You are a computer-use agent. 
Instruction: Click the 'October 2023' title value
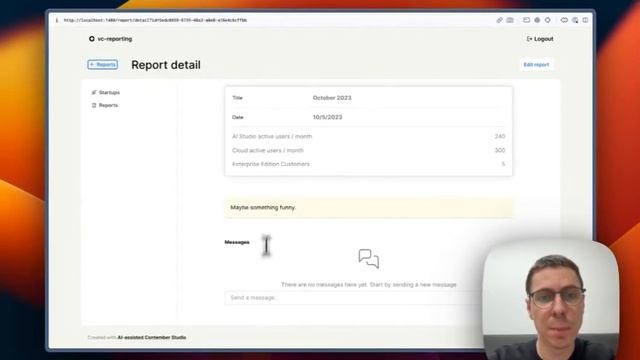coord(332,98)
